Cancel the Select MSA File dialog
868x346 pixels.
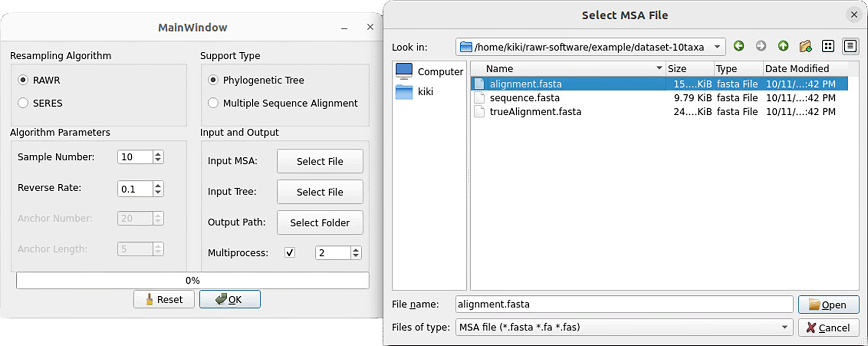(x=828, y=328)
